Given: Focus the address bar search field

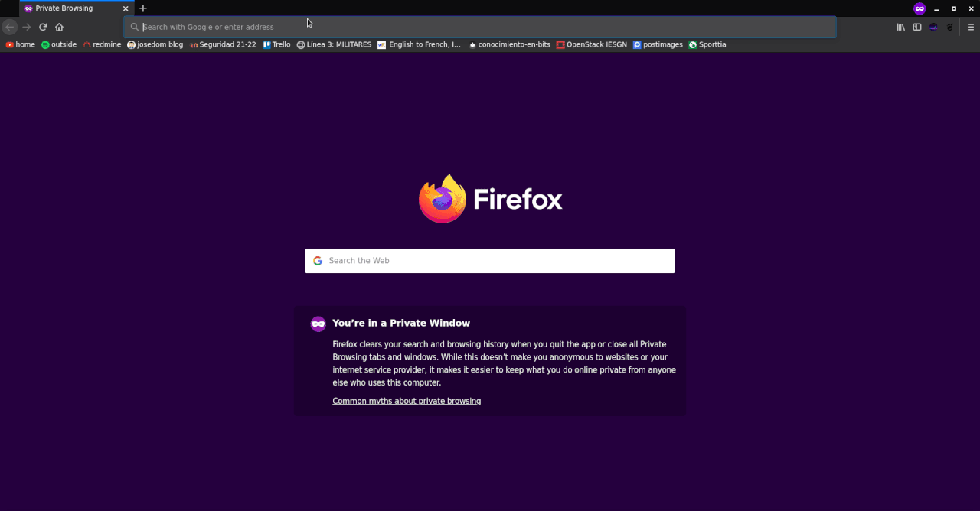Looking at the screenshot, I should click(x=480, y=27).
